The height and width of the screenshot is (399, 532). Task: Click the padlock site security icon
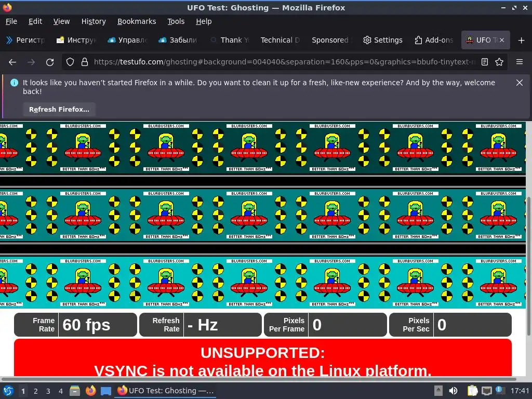(x=85, y=62)
